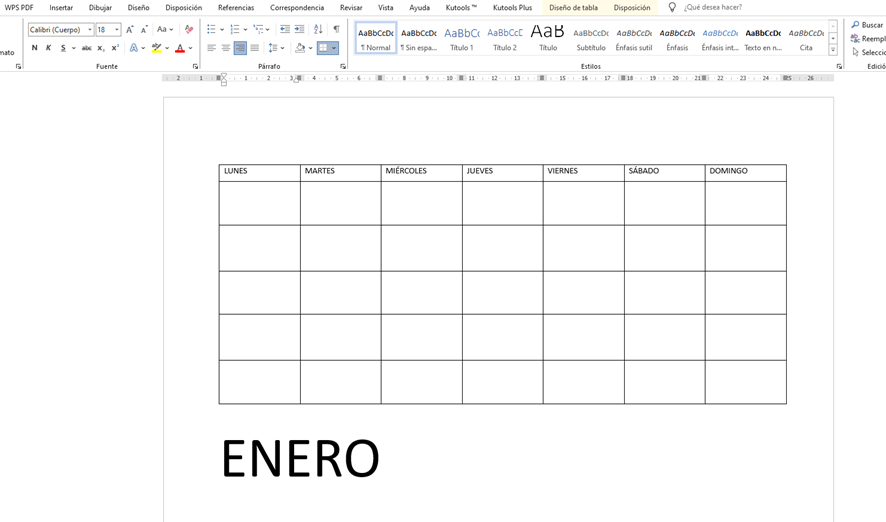Switch to the Referencias tab

(x=236, y=7)
